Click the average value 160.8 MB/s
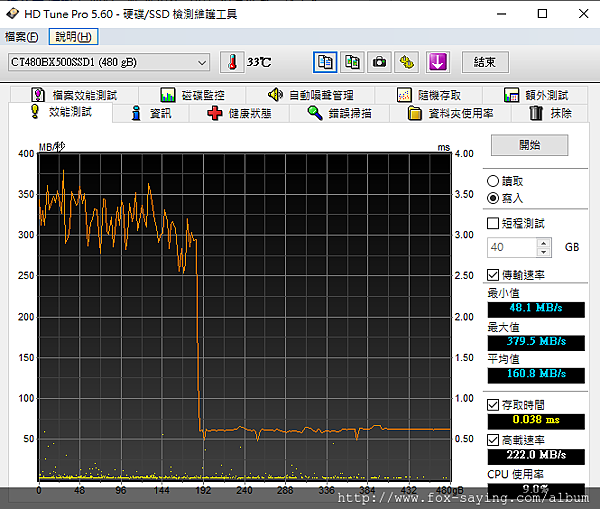This screenshot has width=600, height=509. pos(536,375)
